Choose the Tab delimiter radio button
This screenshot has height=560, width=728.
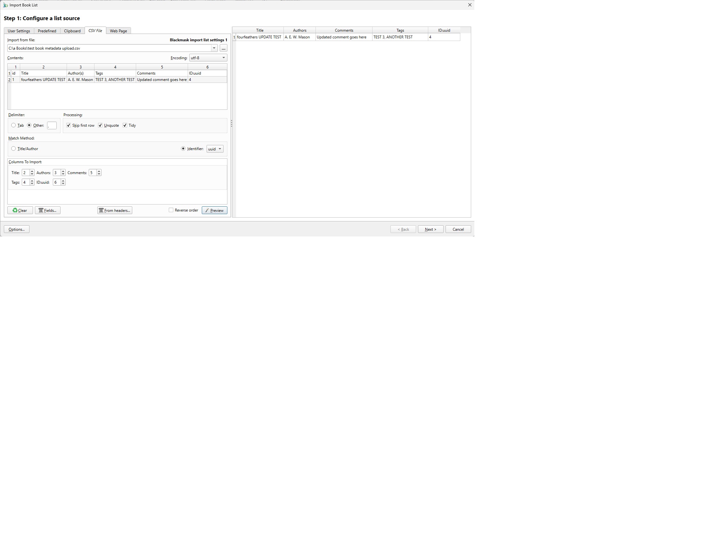click(x=14, y=125)
